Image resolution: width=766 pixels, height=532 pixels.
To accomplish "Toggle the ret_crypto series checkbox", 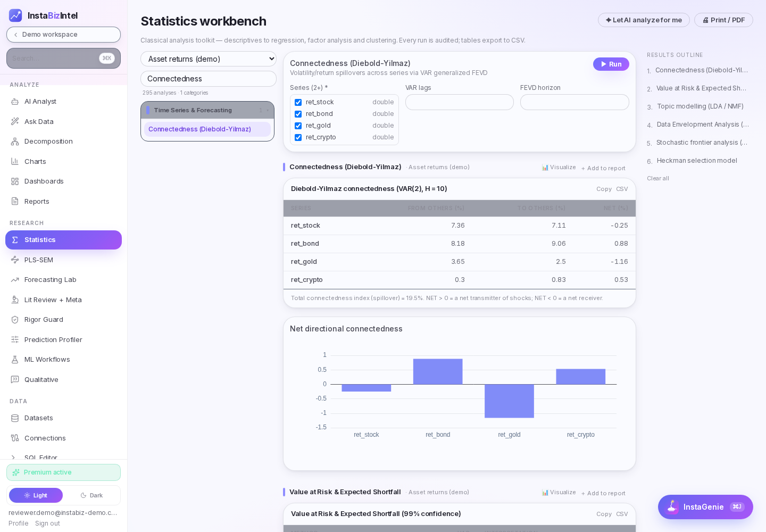I will coord(298,137).
